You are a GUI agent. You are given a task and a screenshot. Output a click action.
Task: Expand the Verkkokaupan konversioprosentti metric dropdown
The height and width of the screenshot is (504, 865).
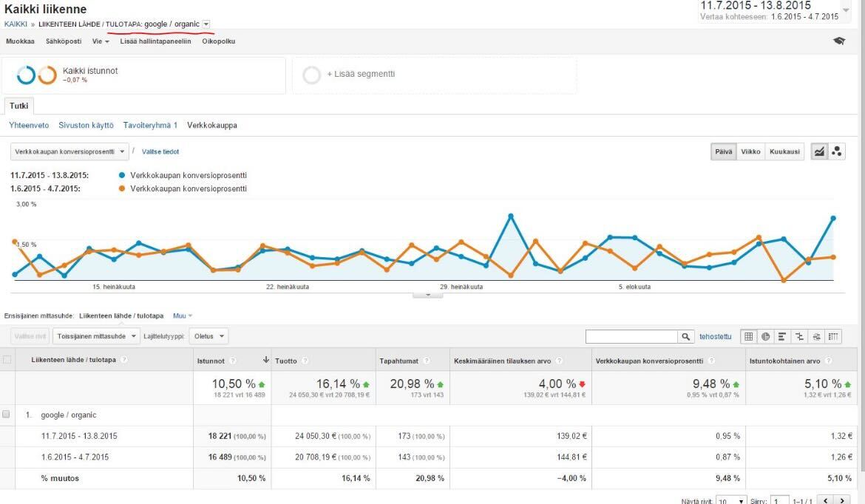pos(69,151)
